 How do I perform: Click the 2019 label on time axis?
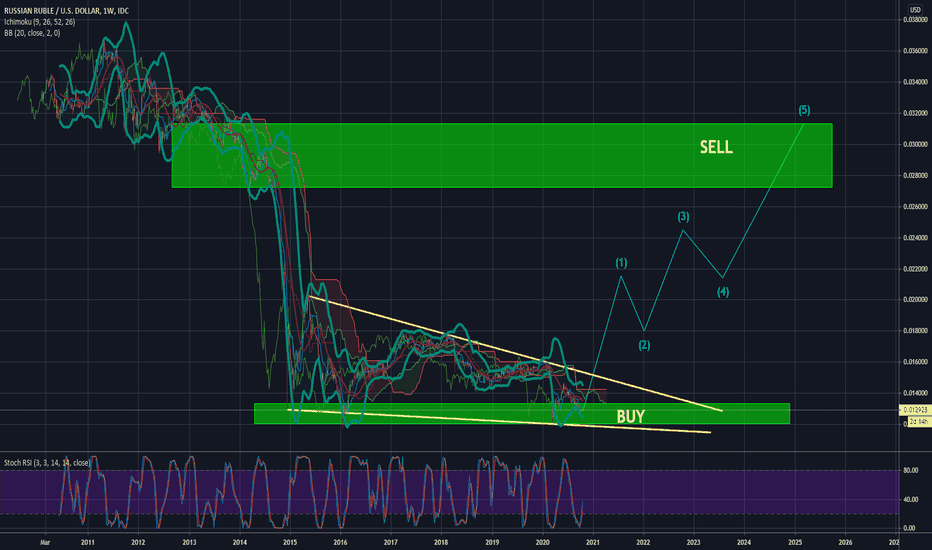492,542
